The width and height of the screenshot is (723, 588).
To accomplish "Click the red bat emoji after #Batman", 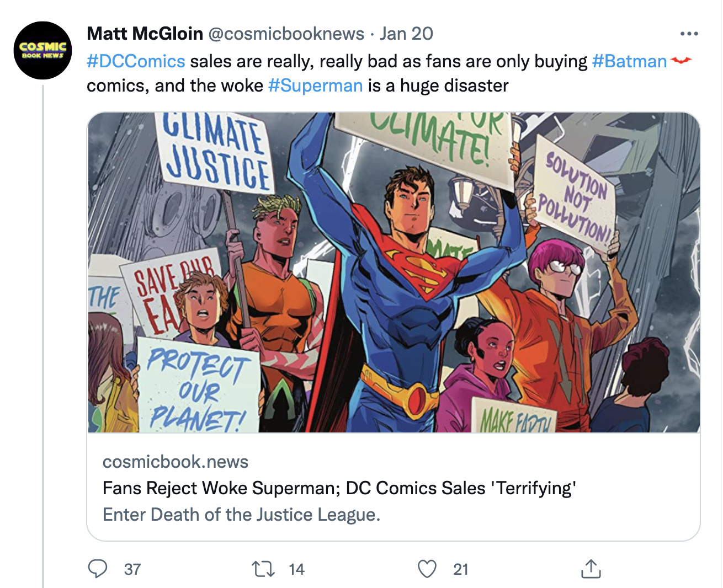I will click(x=681, y=61).
